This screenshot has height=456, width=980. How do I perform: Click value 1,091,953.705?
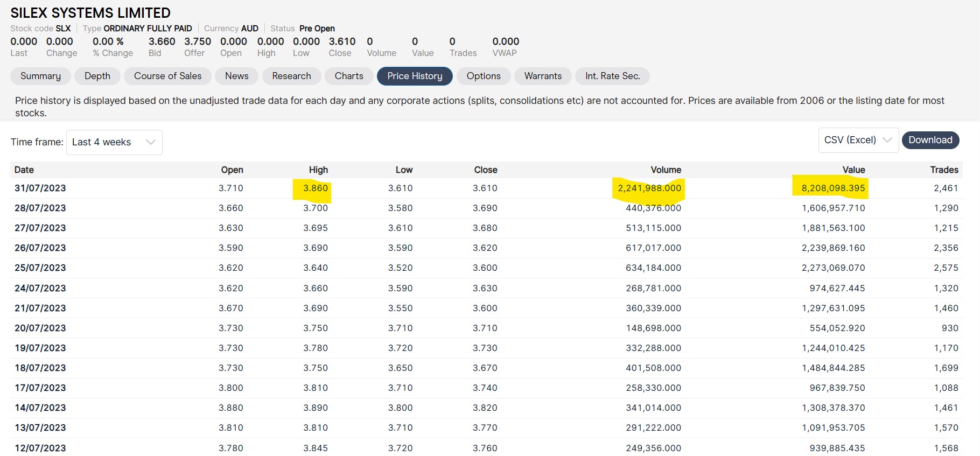[x=833, y=428]
